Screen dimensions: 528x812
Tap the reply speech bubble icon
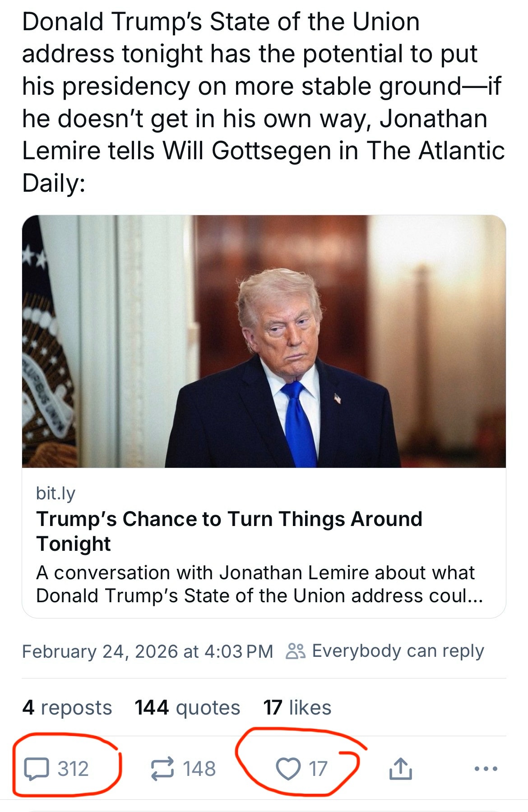click(36, 769)
